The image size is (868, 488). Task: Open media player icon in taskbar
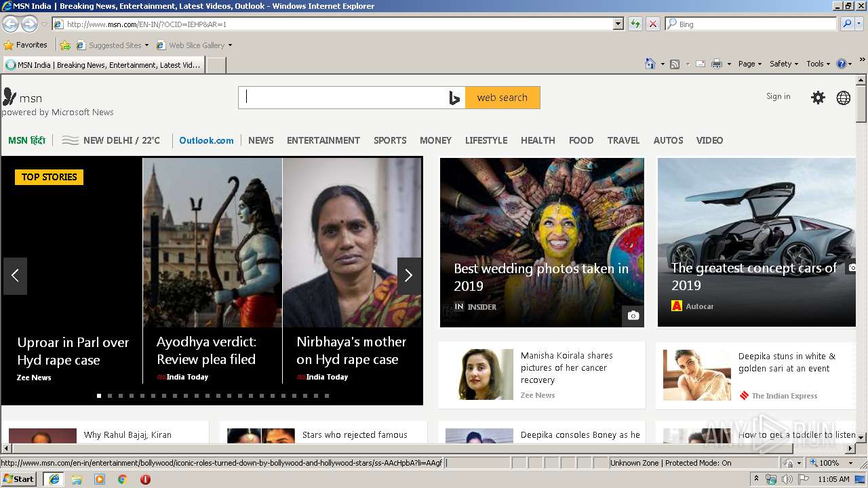coord(100,479)
